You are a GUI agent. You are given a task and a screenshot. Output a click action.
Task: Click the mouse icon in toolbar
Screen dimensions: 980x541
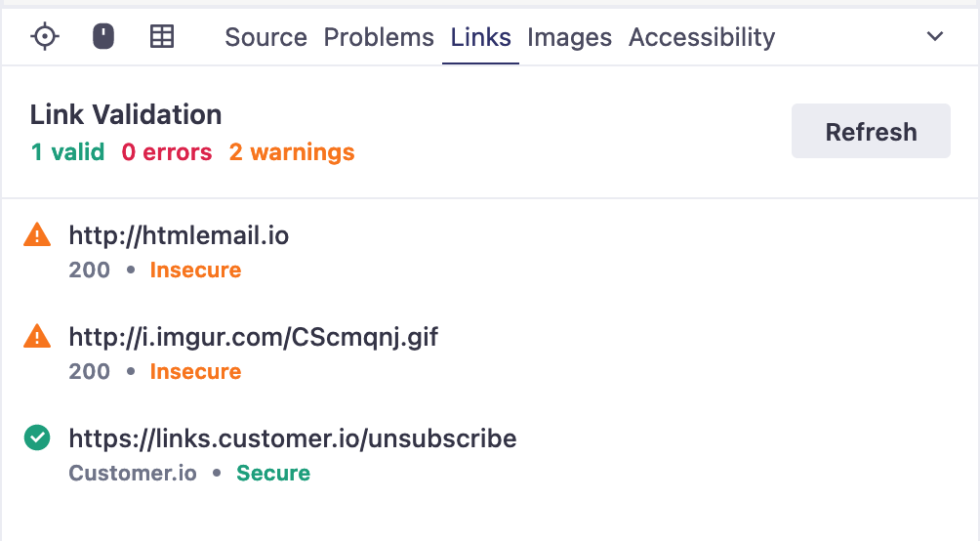(x=102, y=37)
